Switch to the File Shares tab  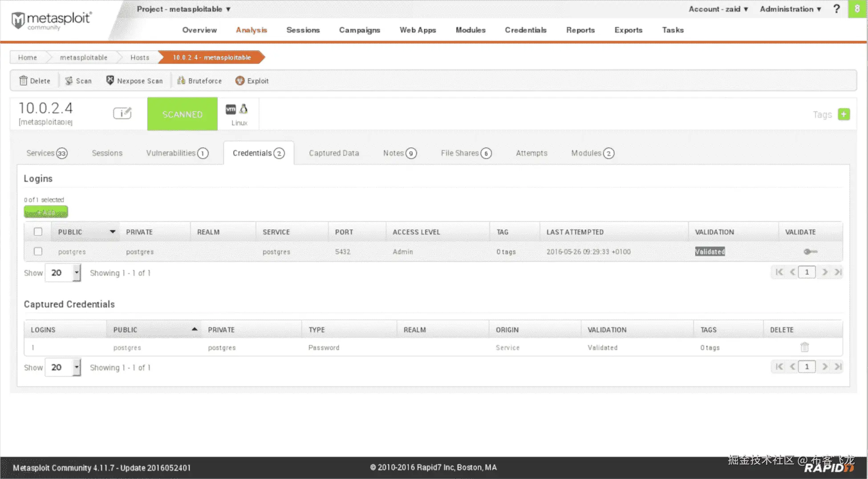[466, 153]
